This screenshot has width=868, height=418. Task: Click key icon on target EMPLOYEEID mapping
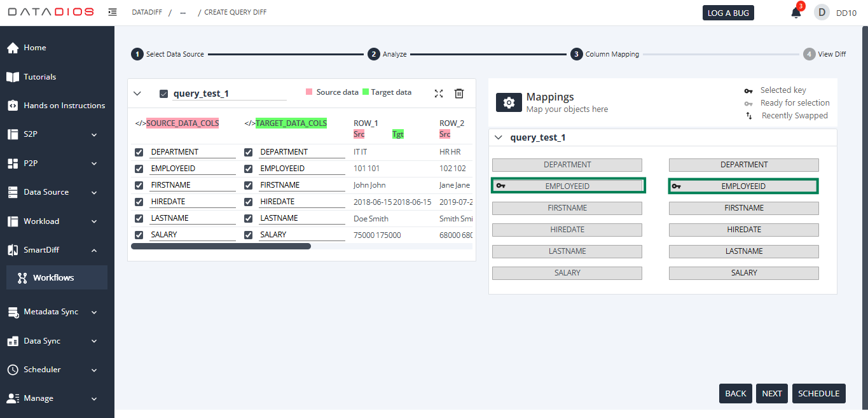(676, 186)
